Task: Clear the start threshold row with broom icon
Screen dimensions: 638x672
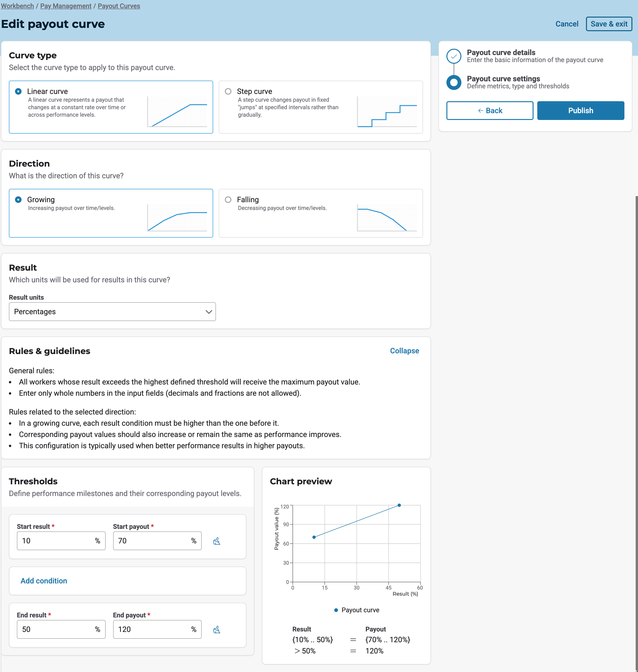Action: click(217, 541)
